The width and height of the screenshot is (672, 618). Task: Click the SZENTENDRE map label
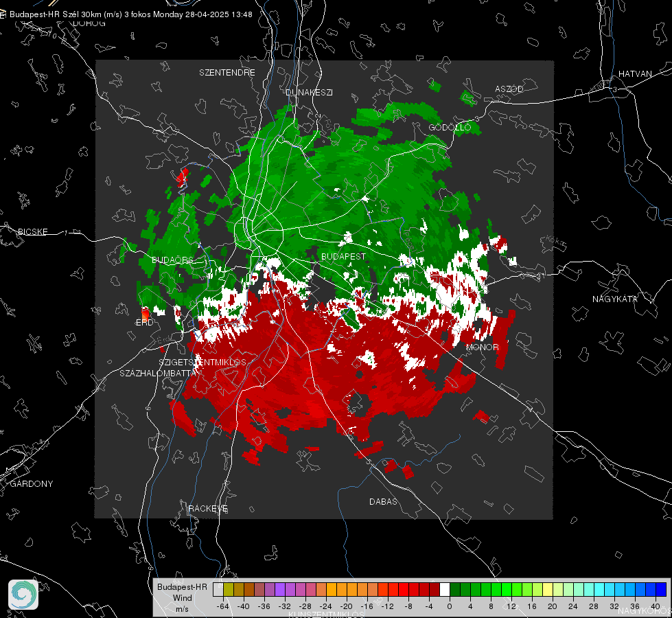pos(227,73)
